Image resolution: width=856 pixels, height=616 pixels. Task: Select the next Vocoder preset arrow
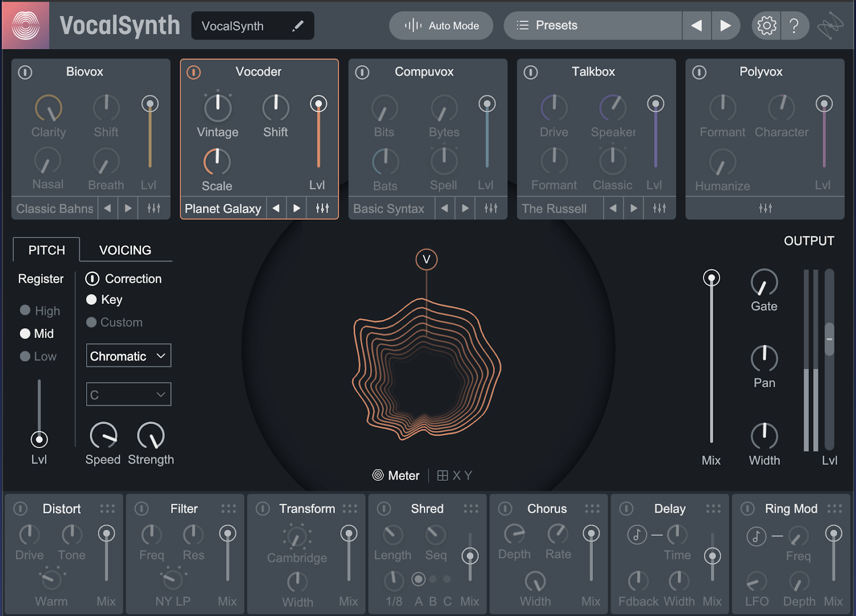pos(296,208)
